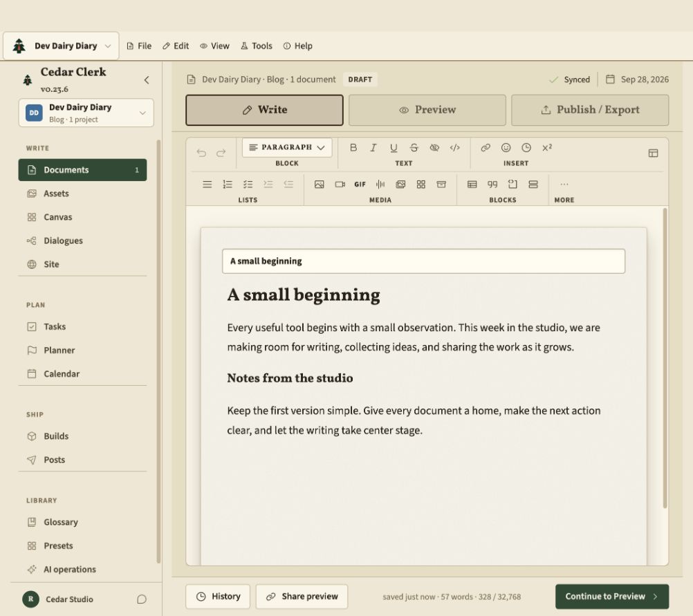Open Assets in the sidebar
Viewport: 693px width, 616px height.
pyautogui.click(x=82, y=194)
